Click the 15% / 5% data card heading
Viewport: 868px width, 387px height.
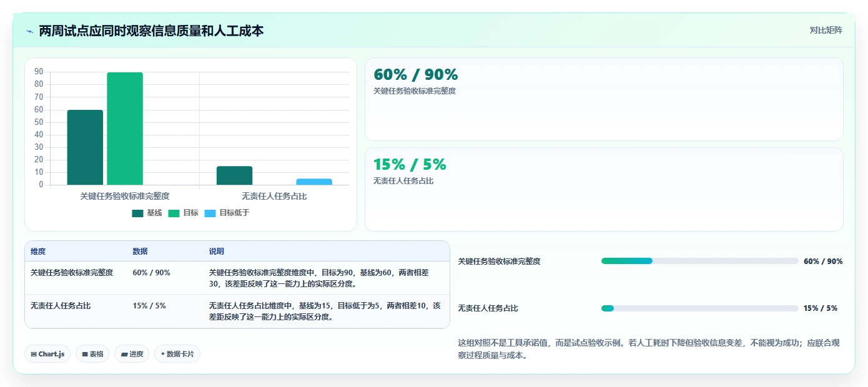click(x=410, y=164)
